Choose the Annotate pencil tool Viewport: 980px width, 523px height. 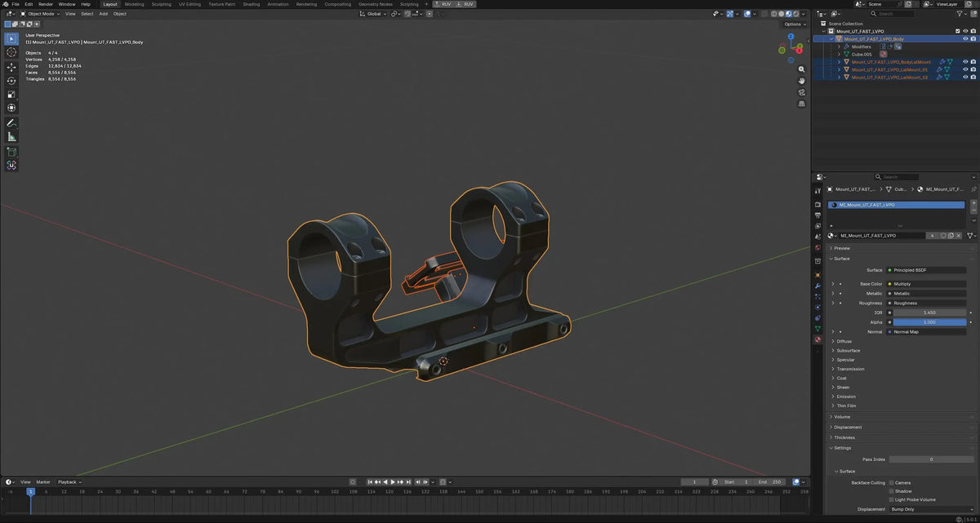(11, 122)
